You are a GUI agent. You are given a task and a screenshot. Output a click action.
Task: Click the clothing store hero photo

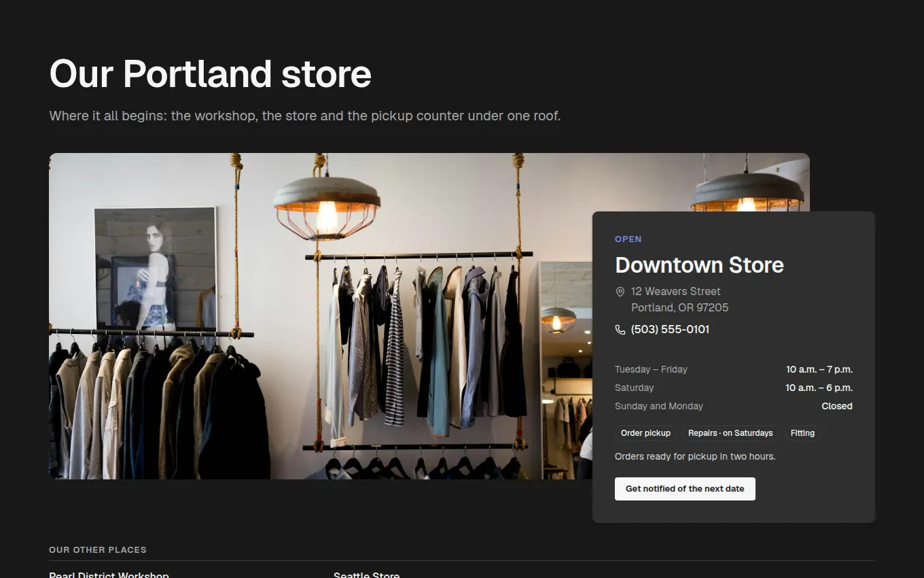[319, 316]
